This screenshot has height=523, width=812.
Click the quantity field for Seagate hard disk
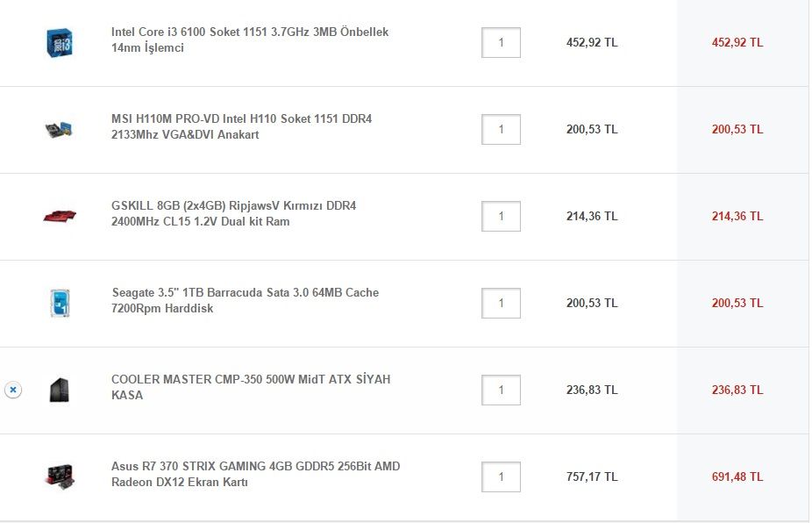click(x=501, y=303)
